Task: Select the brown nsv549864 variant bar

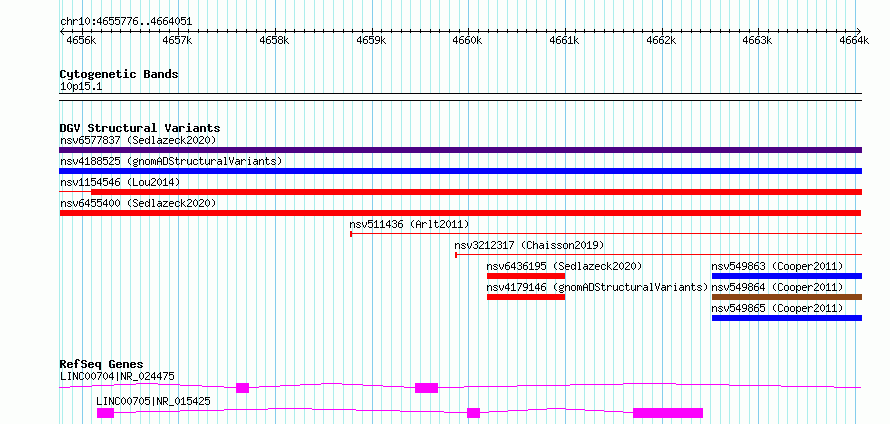Action: pos(787,297)
